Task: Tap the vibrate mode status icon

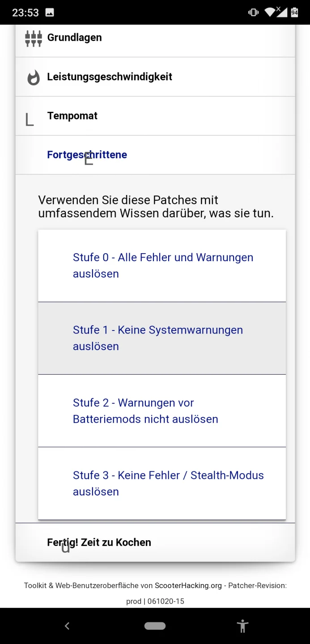Action: pos(253,12)
